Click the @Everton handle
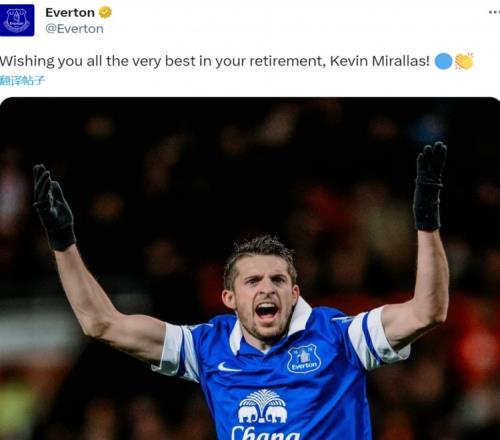The image size is (500, 440). [74, 29]
